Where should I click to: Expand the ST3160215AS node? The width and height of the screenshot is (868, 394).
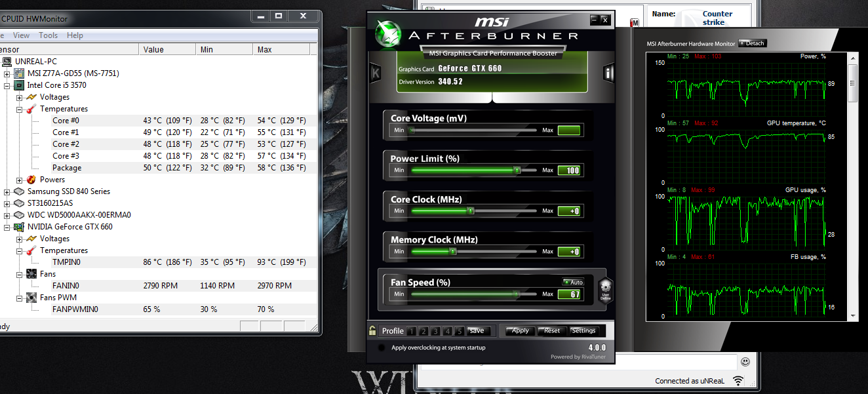tap(7, 203)
